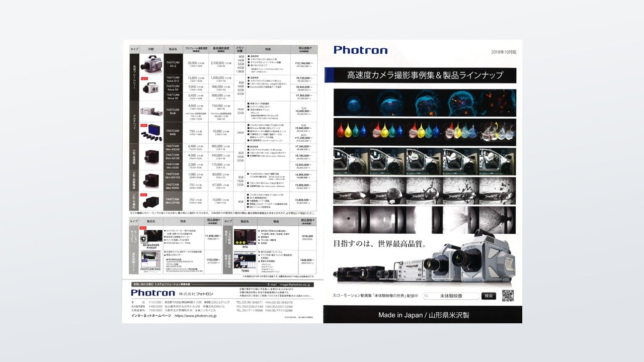Click the ¥648,000 price for TEMA
This screenshot has height=362, width=644.
[307, 260]
